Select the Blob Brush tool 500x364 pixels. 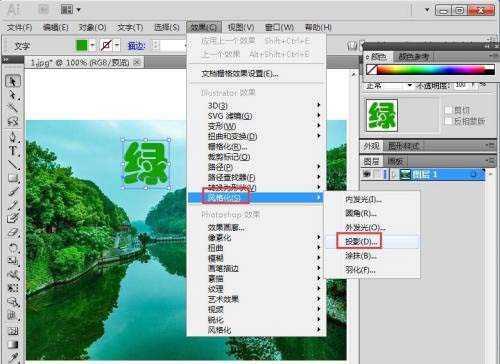pos(13,218)
